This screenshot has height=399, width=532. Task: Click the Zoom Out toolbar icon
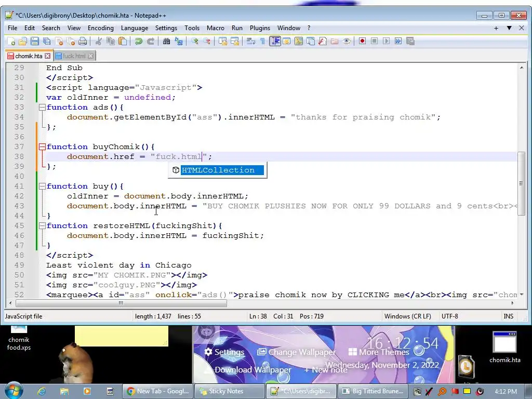[x=207, y=41]
